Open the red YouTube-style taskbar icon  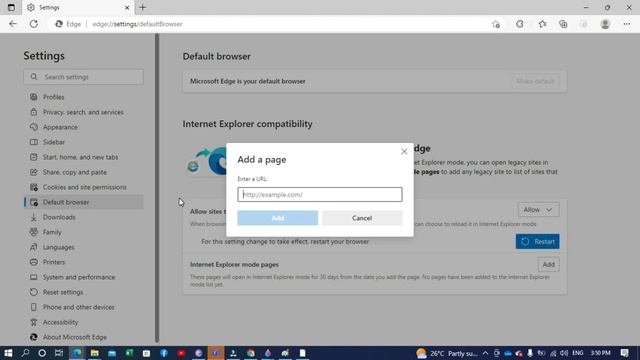181,353
